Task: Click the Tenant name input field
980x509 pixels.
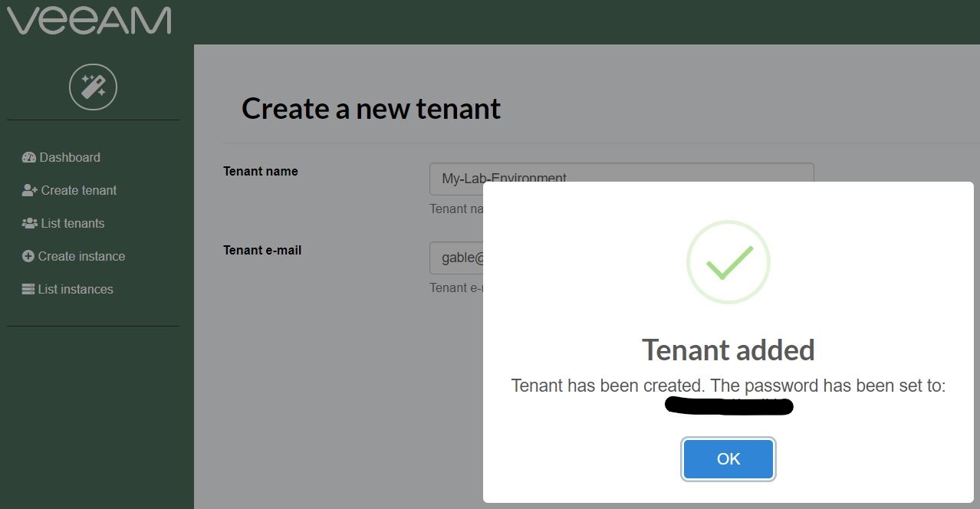Action: click(621, 179)
